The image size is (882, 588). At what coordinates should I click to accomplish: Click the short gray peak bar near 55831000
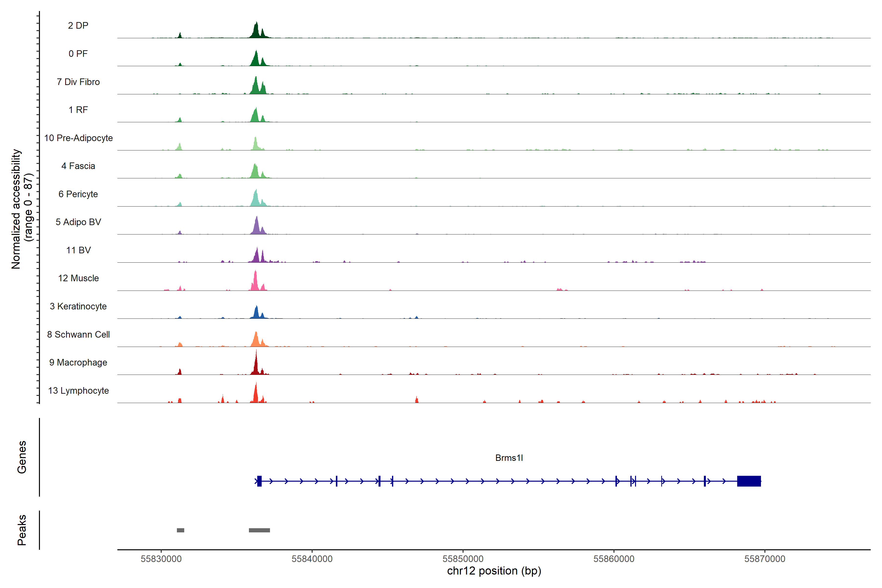pyautogui.click(x=180, y=530)
